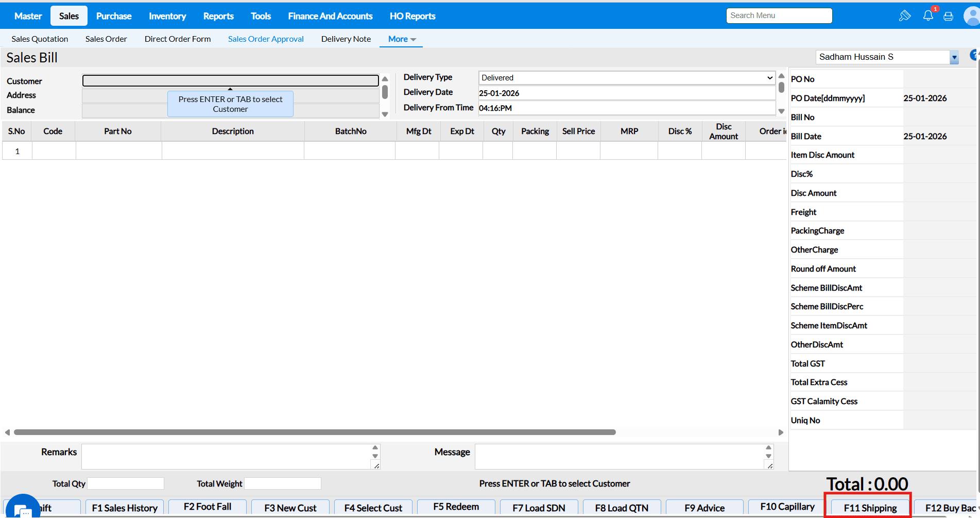The height and width of the screenshot is (518, 980).
Task: Open the notifications bell
Action: point(928,15)
